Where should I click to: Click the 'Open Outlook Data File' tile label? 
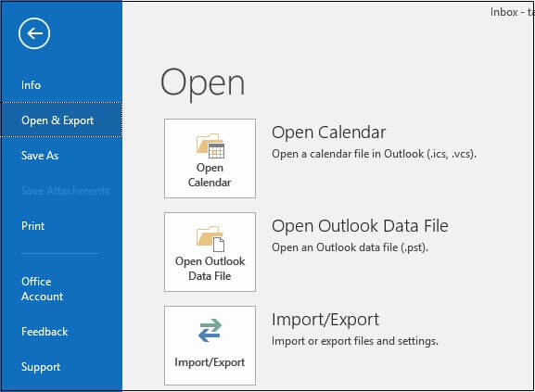click(x=210, y=268)
